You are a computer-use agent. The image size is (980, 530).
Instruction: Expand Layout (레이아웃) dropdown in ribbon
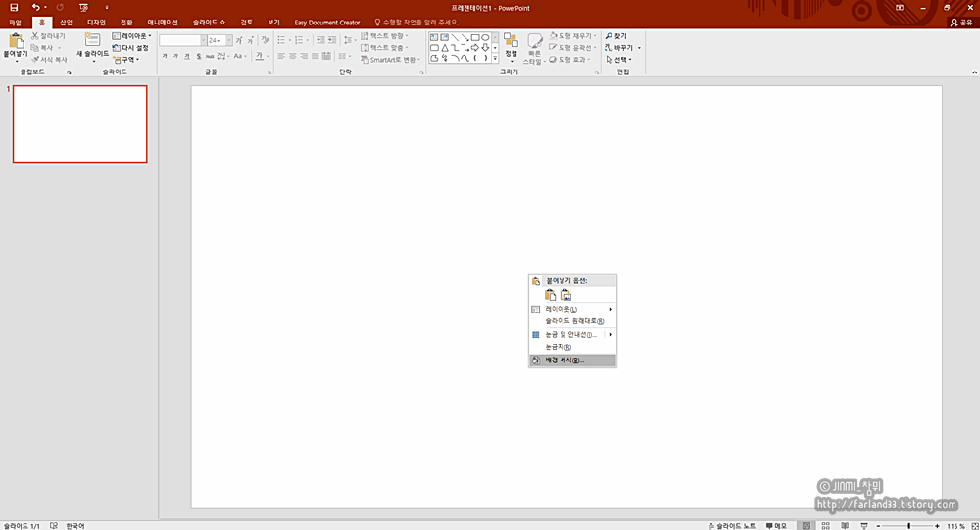[x=132, y=36]
